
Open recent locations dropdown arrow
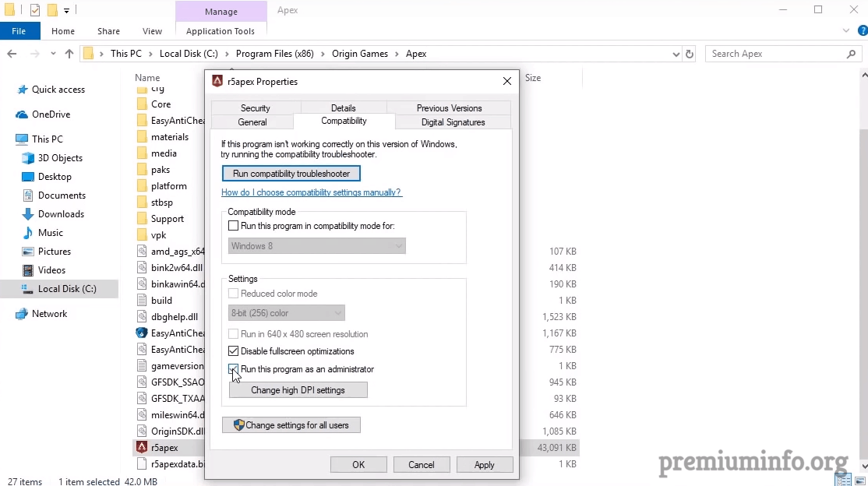click(52, 54)
